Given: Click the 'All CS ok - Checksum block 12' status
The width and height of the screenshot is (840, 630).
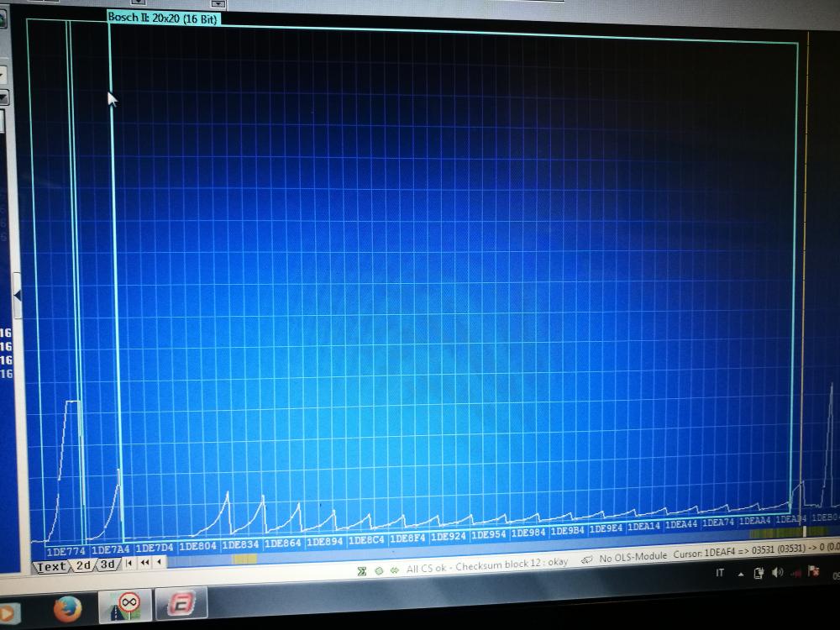Looking at the screenshot, I should pos(487,565).
